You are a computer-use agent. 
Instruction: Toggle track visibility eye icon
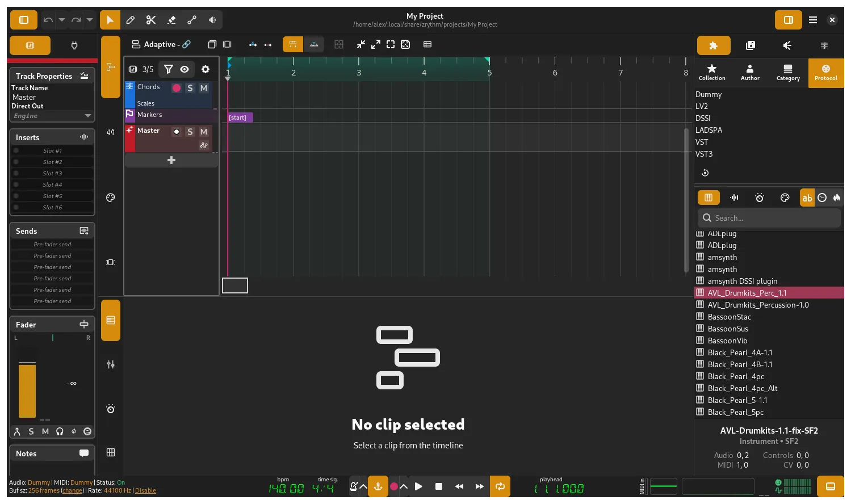(x=185, y=69)
